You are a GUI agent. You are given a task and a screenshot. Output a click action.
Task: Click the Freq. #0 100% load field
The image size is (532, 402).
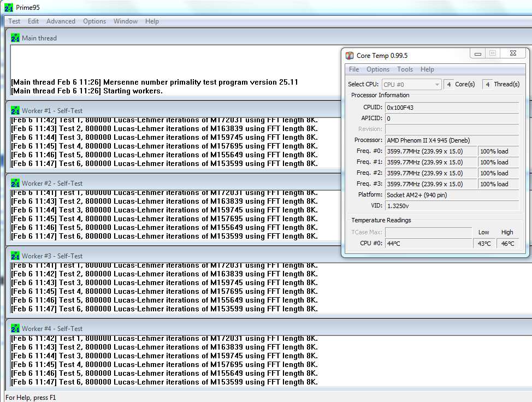(x=499, y=151)
